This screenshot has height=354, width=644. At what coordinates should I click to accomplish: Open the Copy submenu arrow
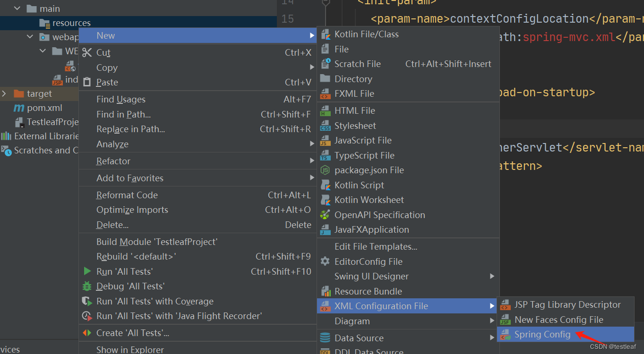(x=312, y=67)
